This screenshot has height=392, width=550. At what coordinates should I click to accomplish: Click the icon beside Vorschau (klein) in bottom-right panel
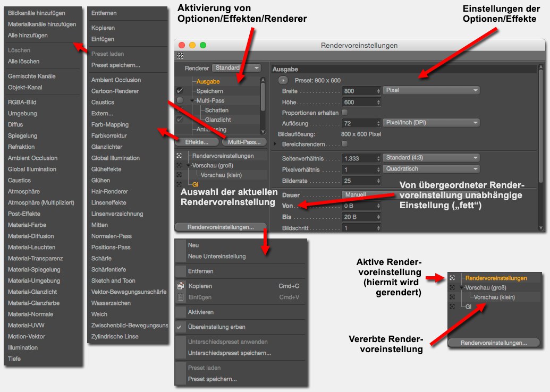point(452,297)
